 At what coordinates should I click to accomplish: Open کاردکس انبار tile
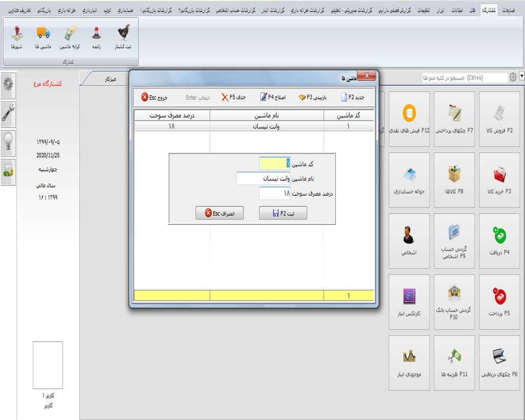[409, 302]
